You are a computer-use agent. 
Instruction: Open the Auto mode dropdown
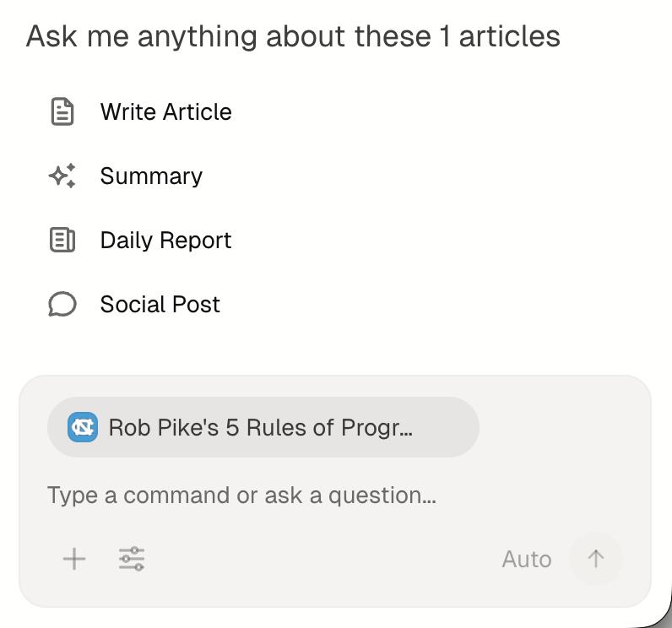[x=526, y=560]
